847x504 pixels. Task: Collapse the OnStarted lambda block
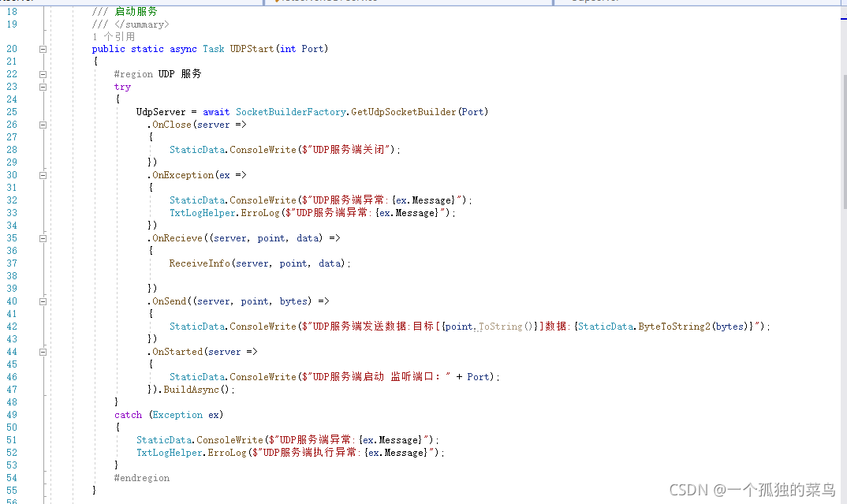(x=43, y=351)
